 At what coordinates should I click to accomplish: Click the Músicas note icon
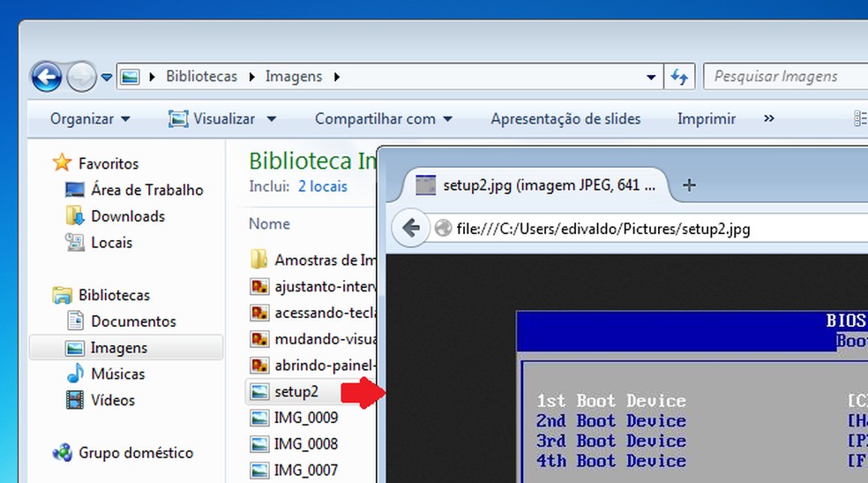[x=75, y=374]
